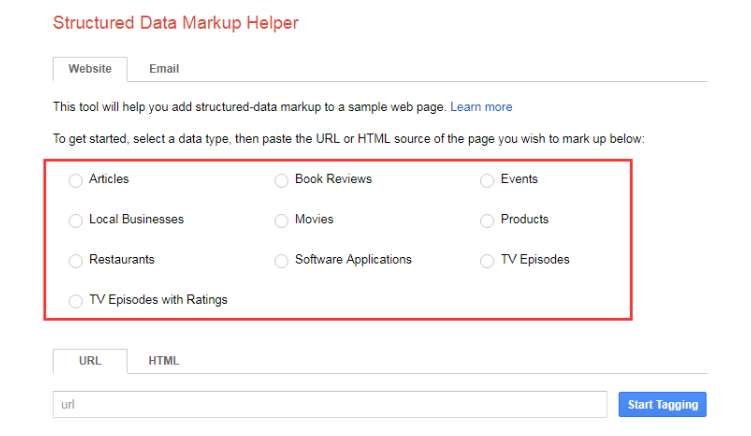Image resolution: width=751 pixels, height=436 pixels.
Task: Open the Learn more link
Action: pyautogui.click(x=481, y=107)
